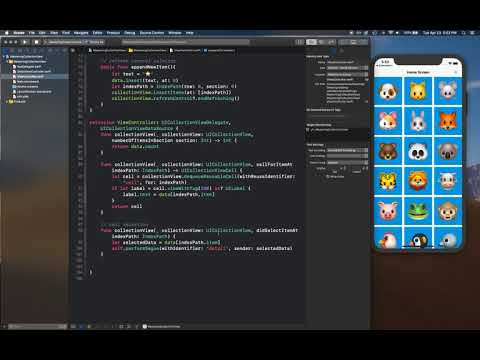Screen dimensions: 480x360
Task: Click the project item in the editor jump bar
Action: click(107, 50)
